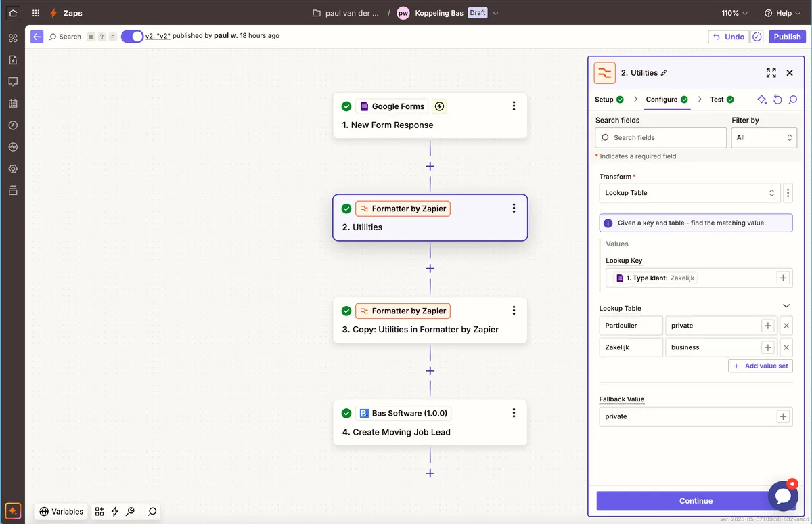
Task: Insert data into the private value field
Action: (x=768, y=326)
